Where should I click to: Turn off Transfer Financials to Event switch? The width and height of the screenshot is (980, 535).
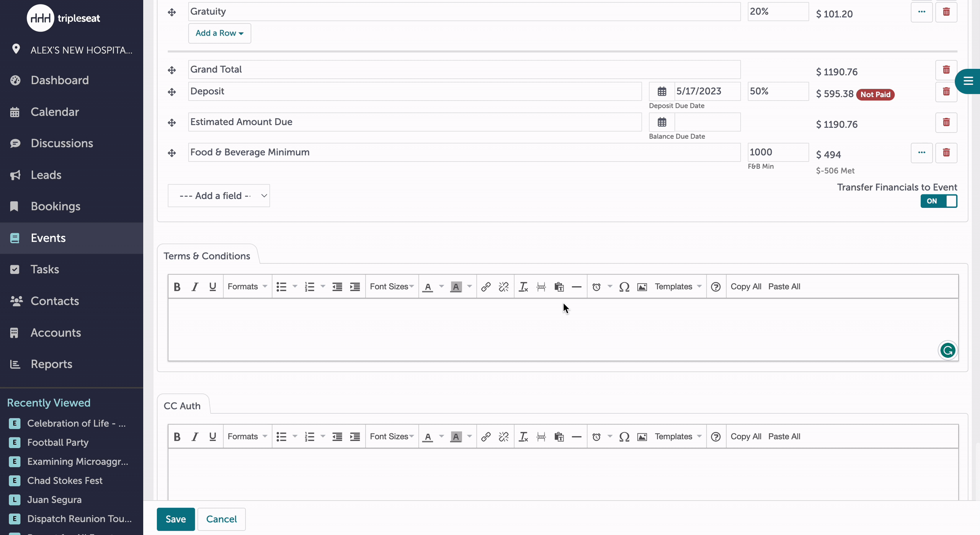tap(939, 201)
